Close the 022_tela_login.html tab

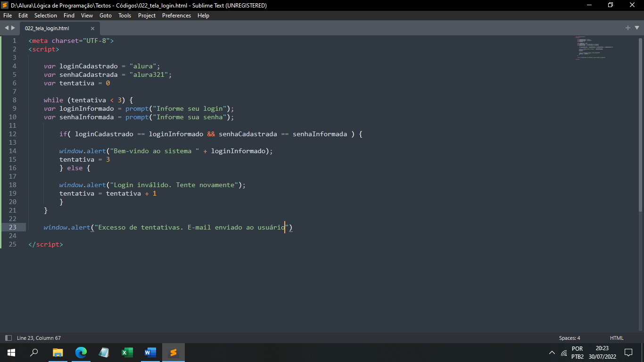tap(92, 28)
